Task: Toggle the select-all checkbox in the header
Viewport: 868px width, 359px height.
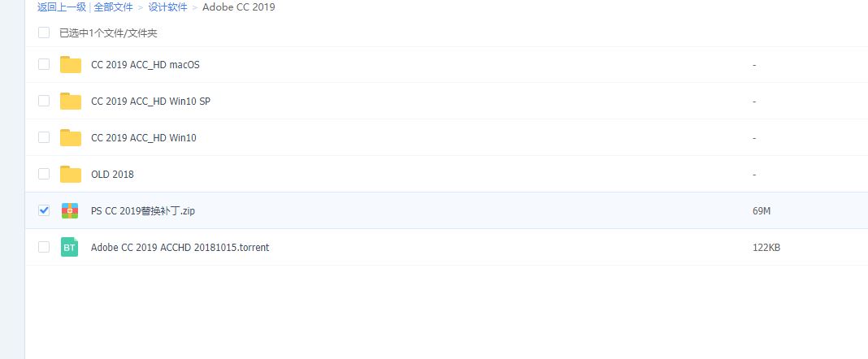Action: coord(44,32)
